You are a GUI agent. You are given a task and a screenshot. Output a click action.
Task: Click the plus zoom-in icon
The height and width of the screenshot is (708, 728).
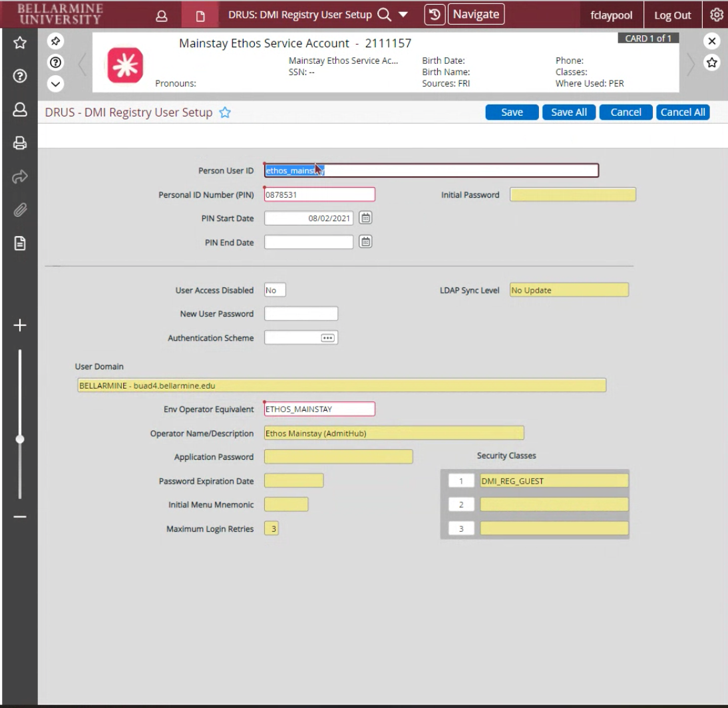pyautogui.click(x=19, y=325)
